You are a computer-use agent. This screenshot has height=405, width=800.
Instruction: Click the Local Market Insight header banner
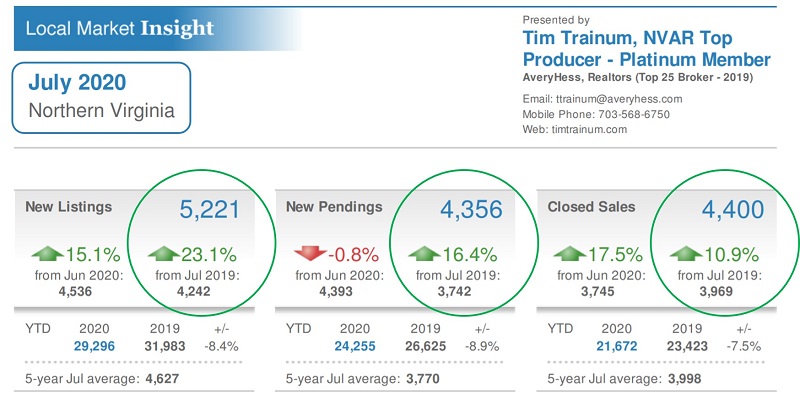(x=120, y=28)
